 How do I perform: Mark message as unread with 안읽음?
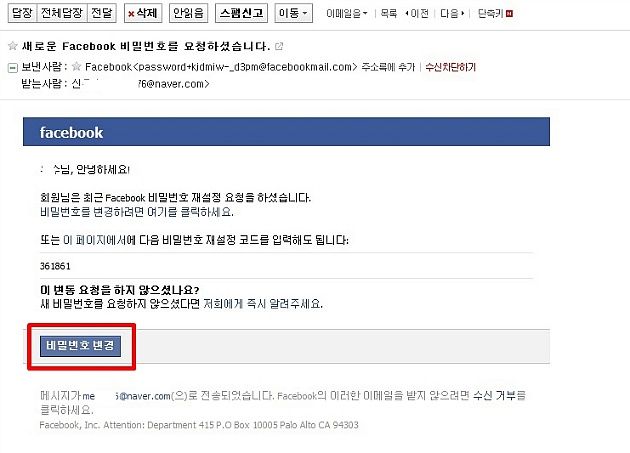pyautogui.click(x=188, y=13)
